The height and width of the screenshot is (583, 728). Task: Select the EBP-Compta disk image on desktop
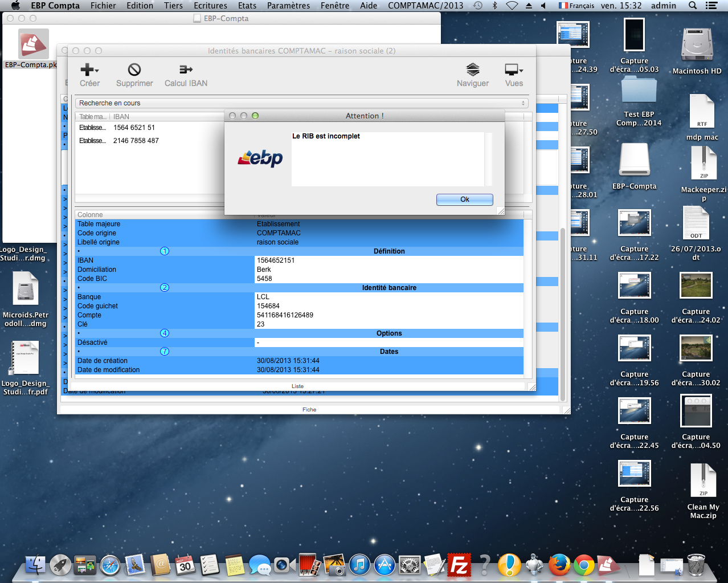[x=635, y=160]
